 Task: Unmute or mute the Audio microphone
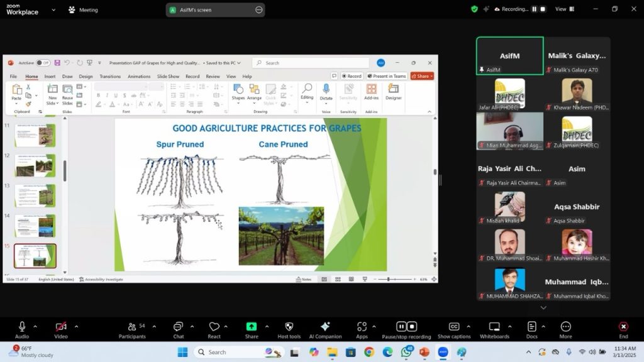pos(22,327)
